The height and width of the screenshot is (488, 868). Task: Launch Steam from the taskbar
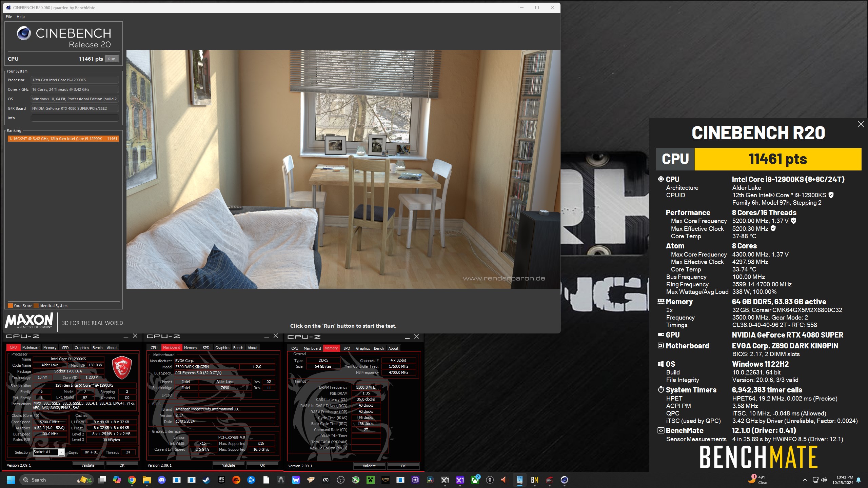pyautogui.click(x=206, y=480)
